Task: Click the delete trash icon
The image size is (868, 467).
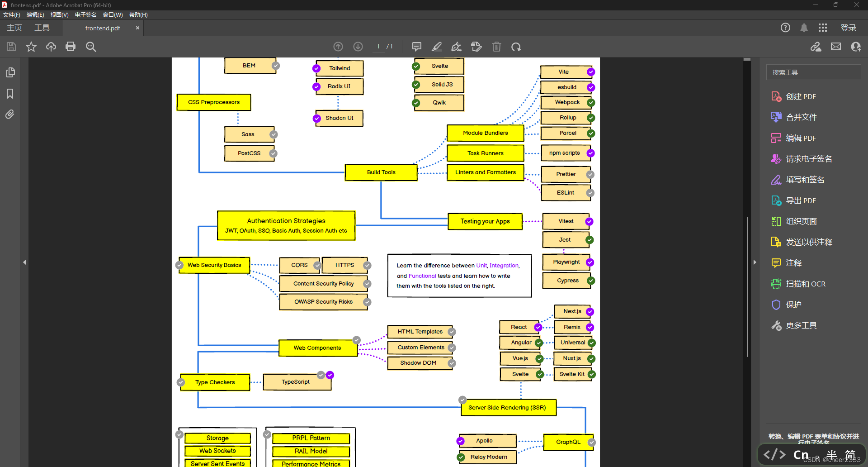Action: click(496, 47)
